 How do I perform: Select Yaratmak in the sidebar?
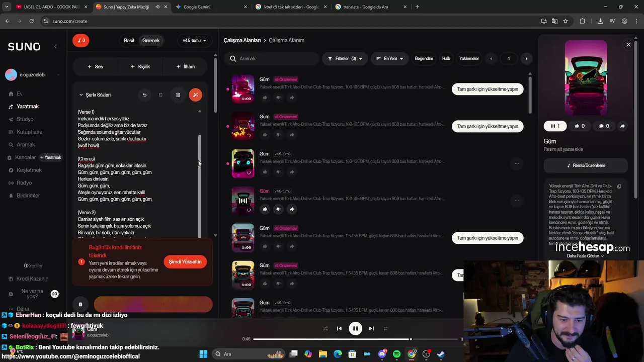tap(24, 107)
